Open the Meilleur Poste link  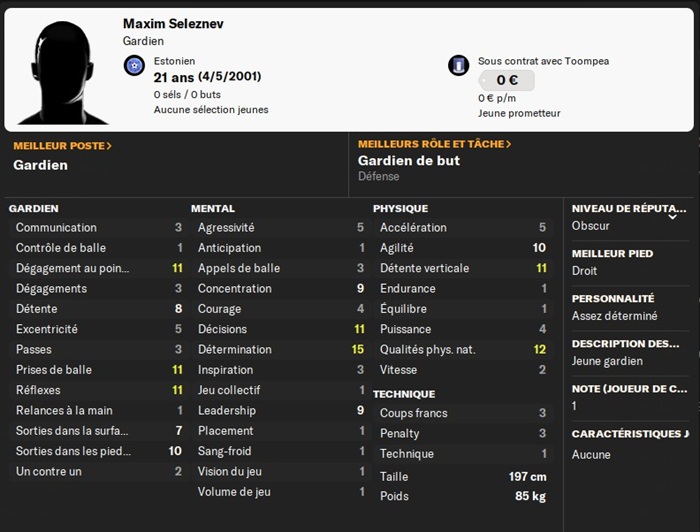pyautogui.click(x=62, y=145)
